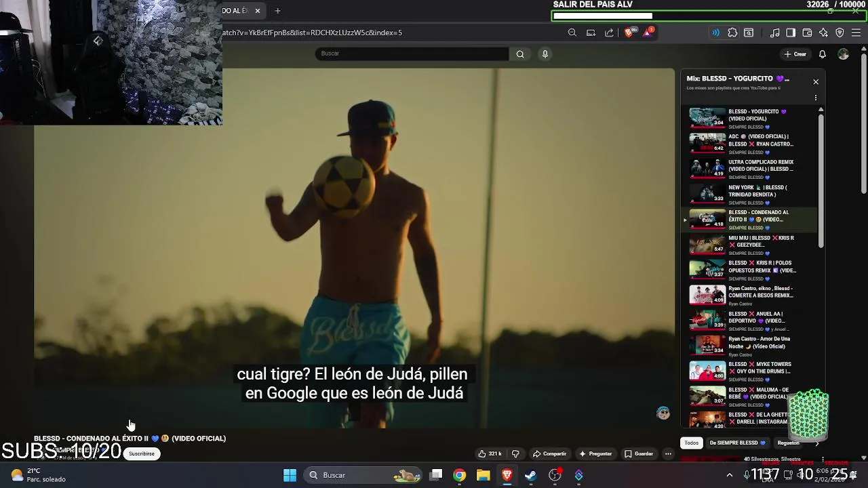Select the De SIEMPRE BLESSD chip
The height and width of the screenshot is (488, 868).
coord(737,443)
